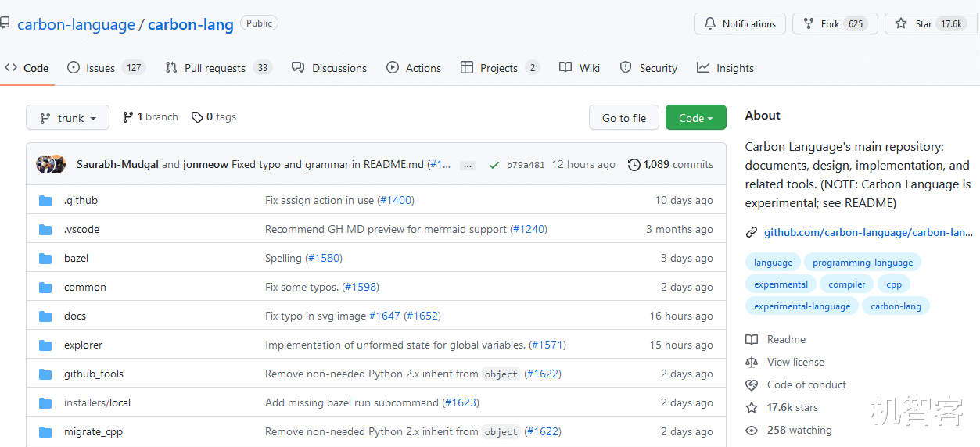
Task: Click the .vscode folder icon
Action: coord(45,230)
